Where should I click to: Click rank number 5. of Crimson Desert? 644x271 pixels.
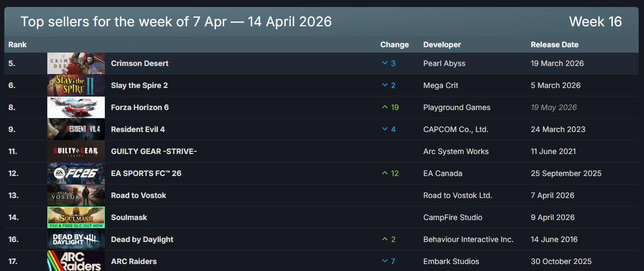pyautogui.click(x=11, y=63)
